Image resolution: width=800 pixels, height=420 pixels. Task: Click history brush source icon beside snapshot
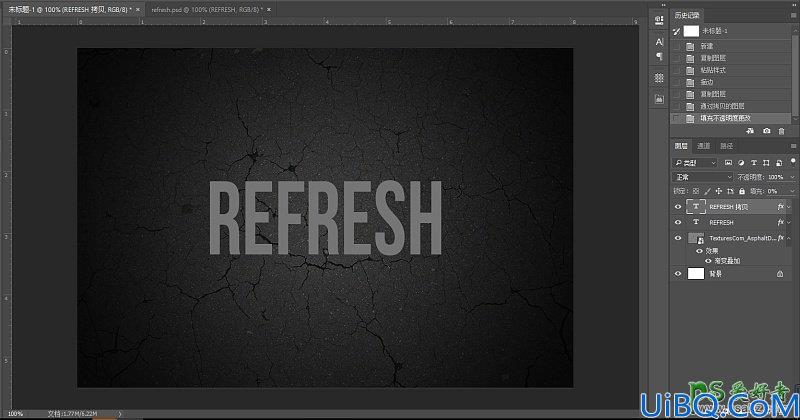pyautogui.click(x=677, y=31)
